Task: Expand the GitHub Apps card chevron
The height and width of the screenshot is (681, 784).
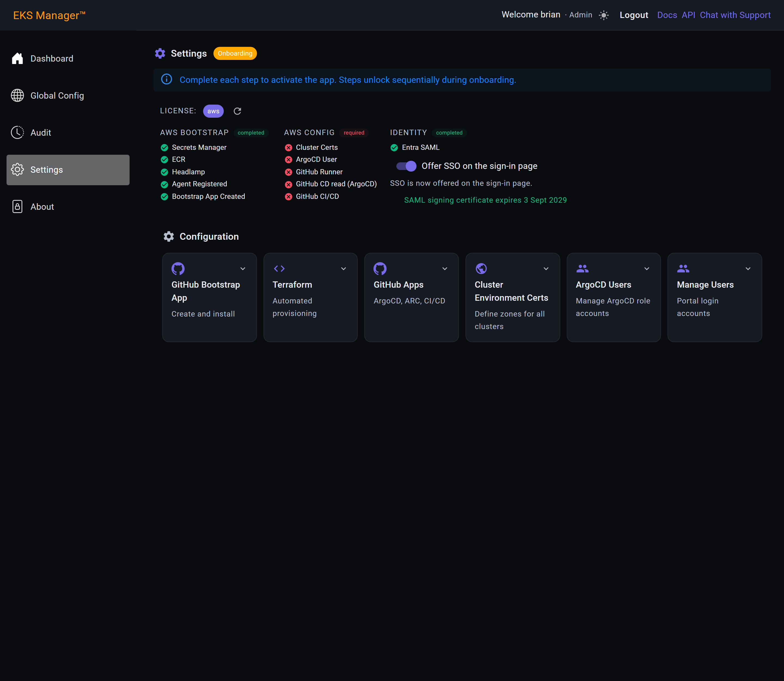Action: coord(445,269)
